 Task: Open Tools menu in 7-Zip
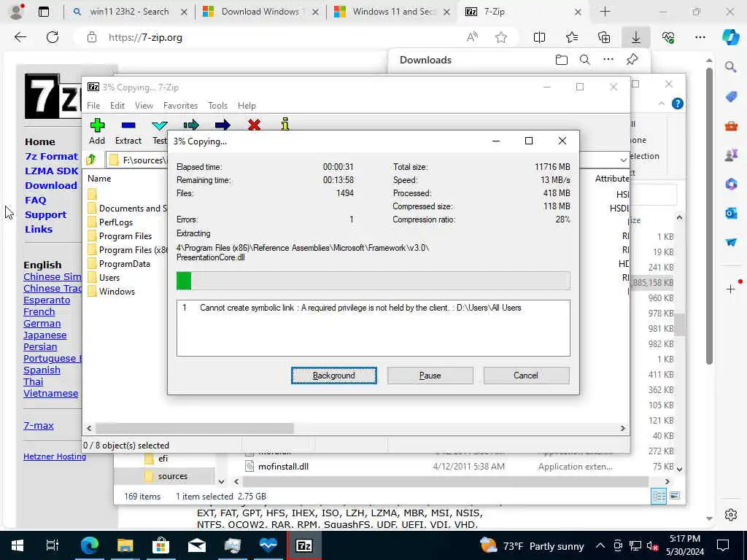coord(217,106)
